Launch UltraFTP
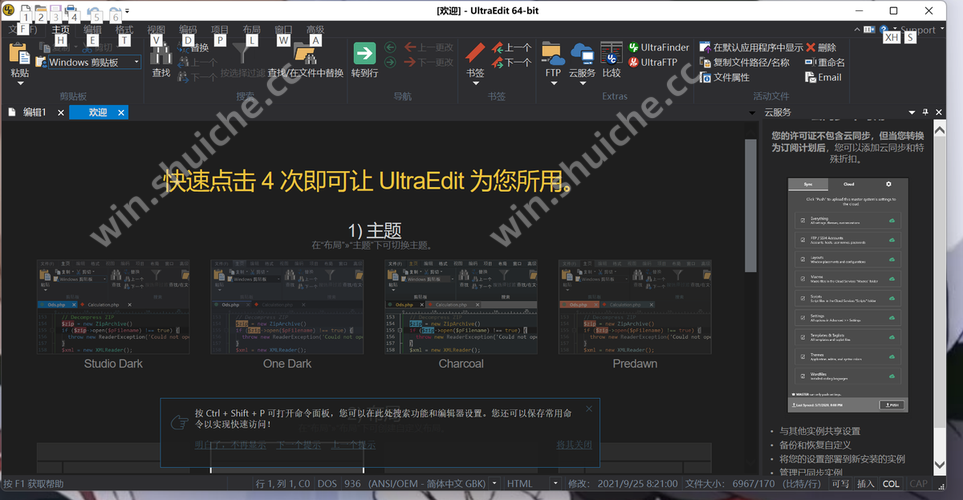Screen dimensions: 963x500 pos(653,62)
